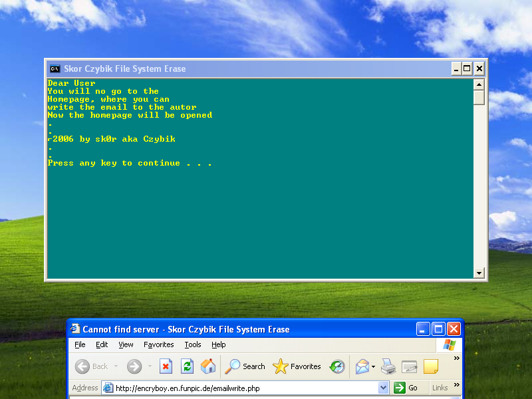The width and height of the screenshot is (532, 399).
Task: Go to the Home page icon
Action: (208, 366)
